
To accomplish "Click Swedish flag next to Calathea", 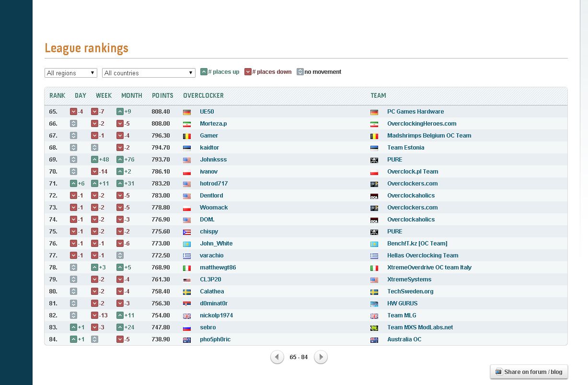I will [187, 292].
